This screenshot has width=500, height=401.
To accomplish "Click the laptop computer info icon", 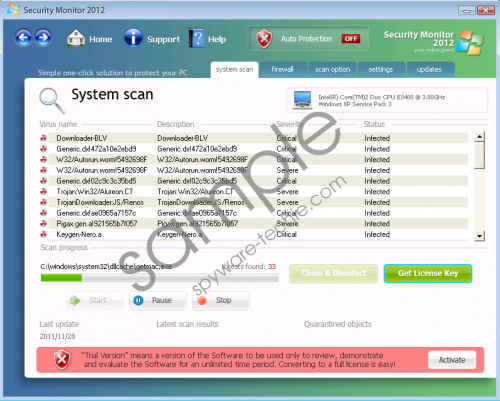I will click(302, 100).
